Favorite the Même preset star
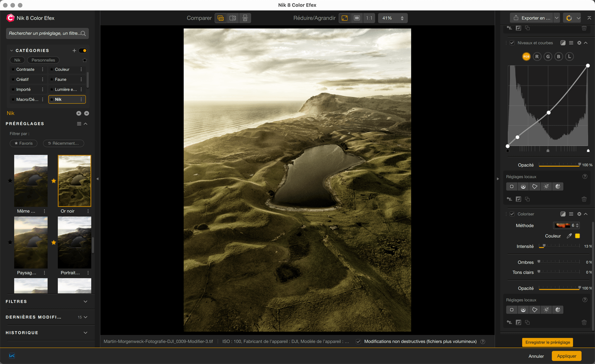 10,181
